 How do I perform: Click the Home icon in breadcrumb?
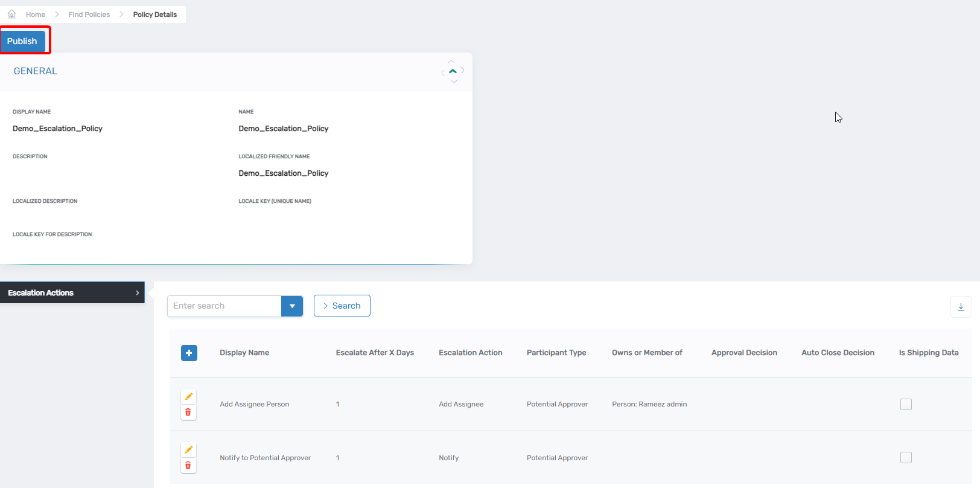click(11, 14)
